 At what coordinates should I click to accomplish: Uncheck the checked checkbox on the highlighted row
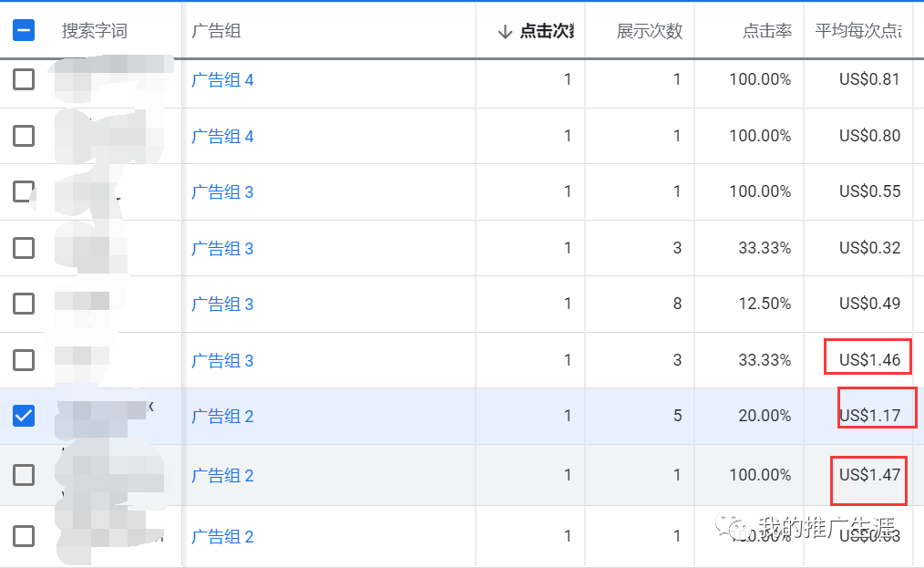(24, 416)
